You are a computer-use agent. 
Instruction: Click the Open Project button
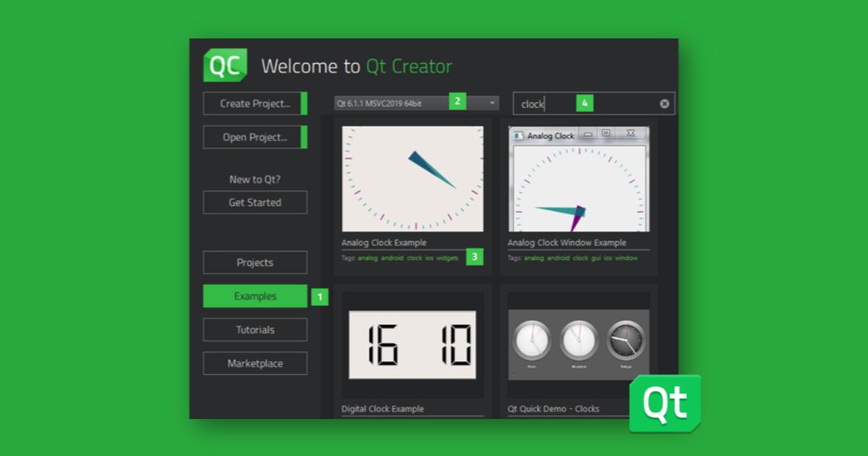coord(255,137)
